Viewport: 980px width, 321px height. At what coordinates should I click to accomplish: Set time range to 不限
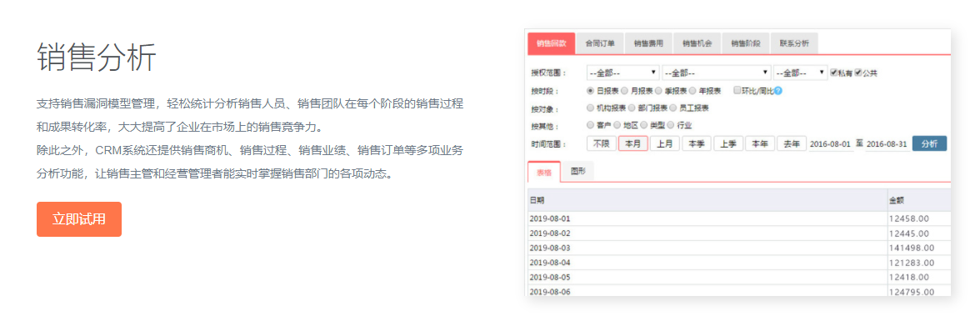point(602,143)
